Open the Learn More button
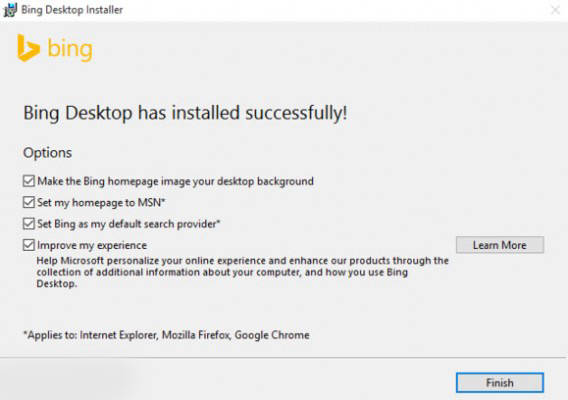 (x=500, y=245)
